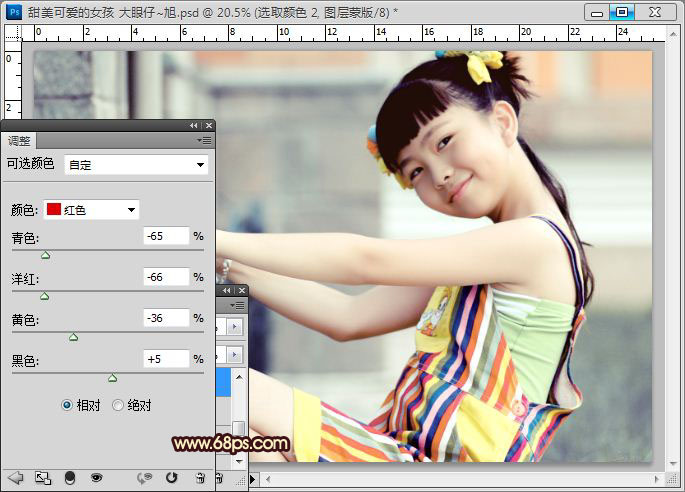Click the 黑色 slider handle
The image size is (685, 492).
[x=112, y=377]
